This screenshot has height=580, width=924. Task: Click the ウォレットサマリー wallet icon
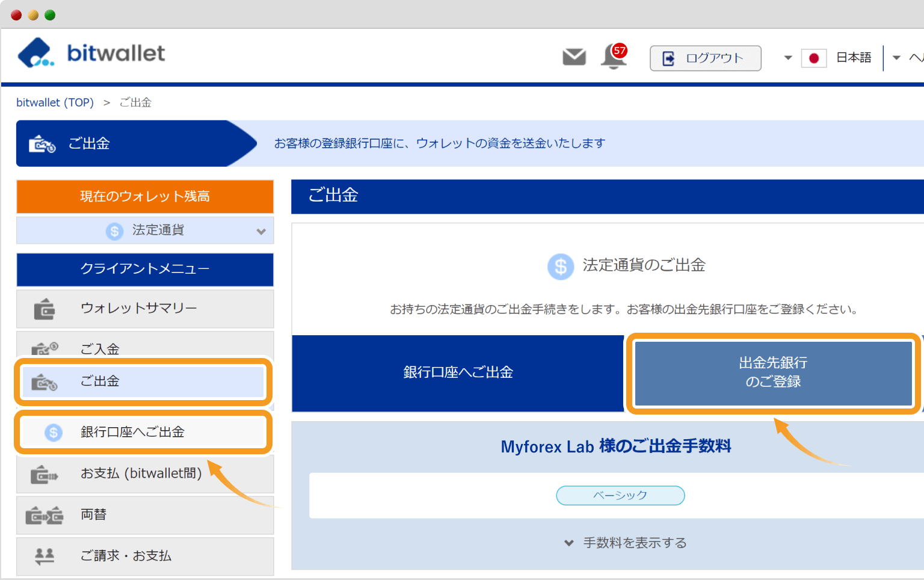click(44, 309)
